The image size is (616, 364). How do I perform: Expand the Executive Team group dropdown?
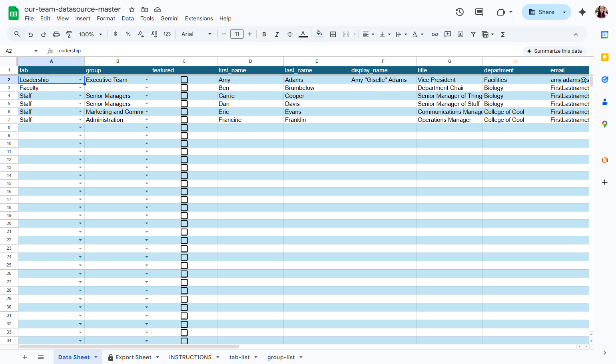[x=147, y=80]
